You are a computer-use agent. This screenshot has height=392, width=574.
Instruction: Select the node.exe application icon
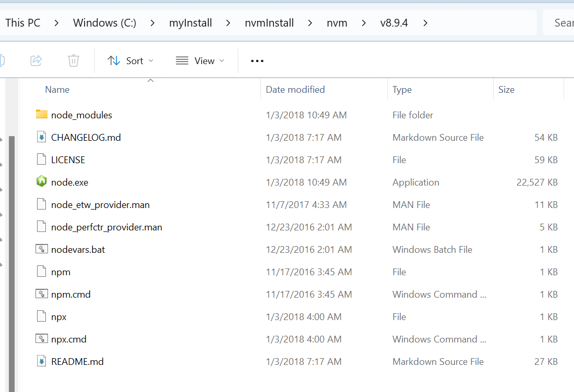pos(42,181)
